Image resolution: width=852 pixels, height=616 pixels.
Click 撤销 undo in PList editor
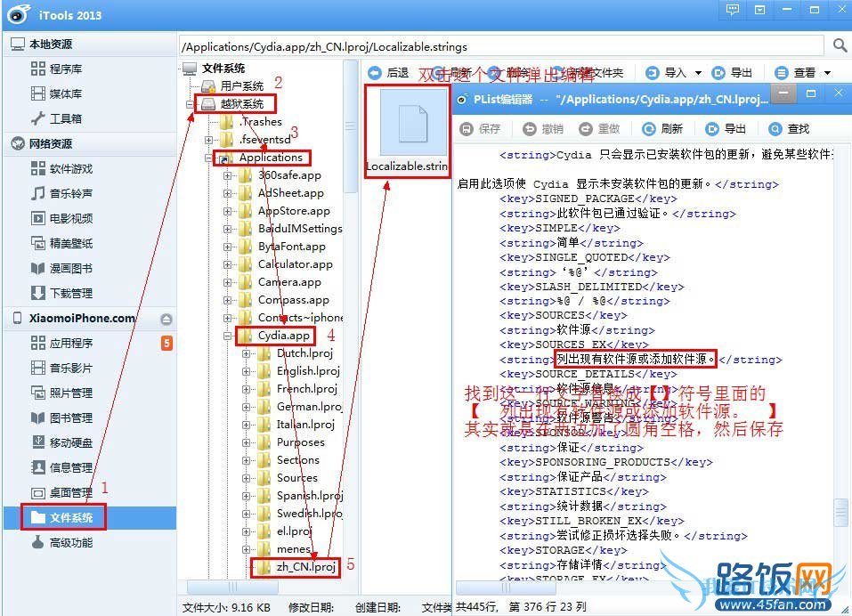click(543, 129)
